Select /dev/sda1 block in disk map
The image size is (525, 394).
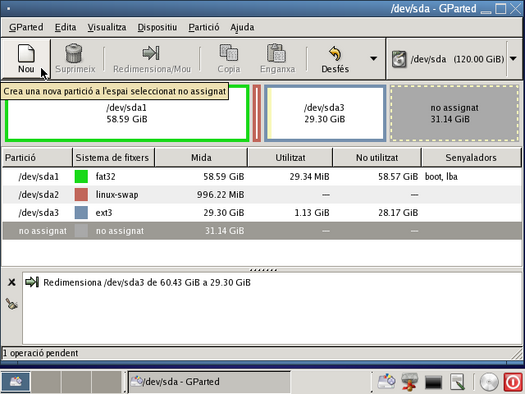tap(127, 113)
